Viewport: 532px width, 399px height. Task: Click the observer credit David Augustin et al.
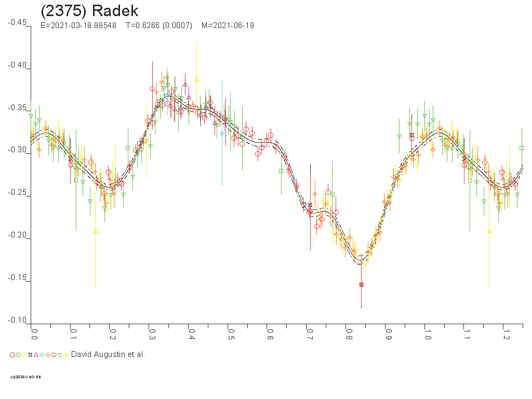(x=108, y=354)
